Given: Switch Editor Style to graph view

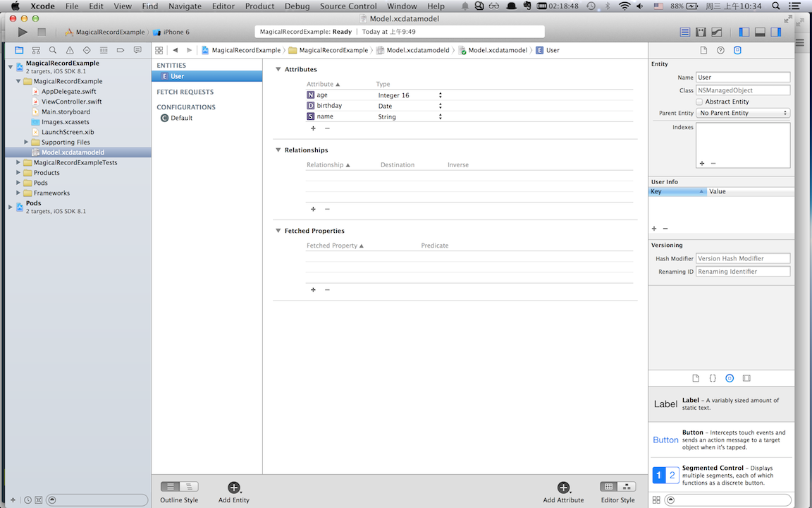Looking at the screenshot, I should [x=627, y=487].
